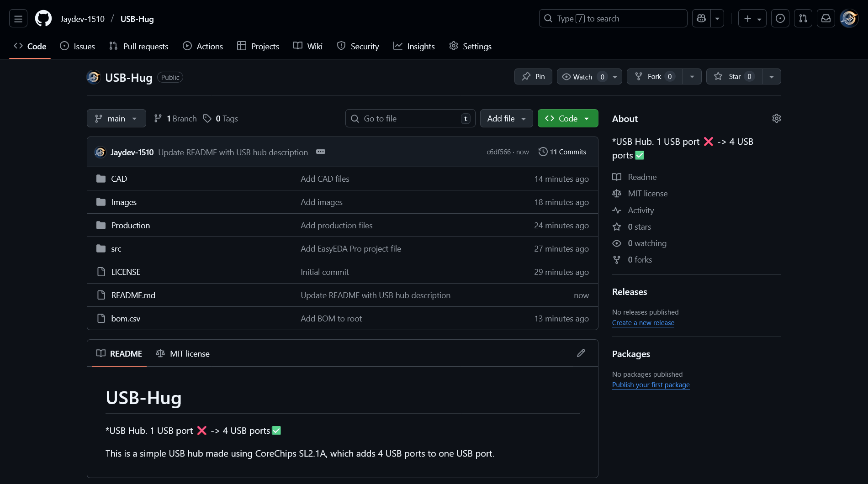Open the pull requests icon in header
Viewport: 868px width, 484px height.
coord(803,19)
